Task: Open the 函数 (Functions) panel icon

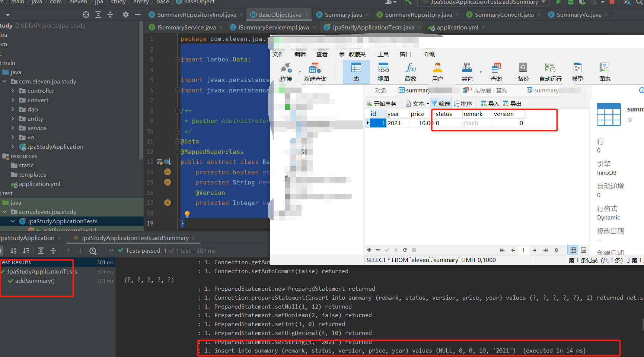Action: [x=410, y=72]
